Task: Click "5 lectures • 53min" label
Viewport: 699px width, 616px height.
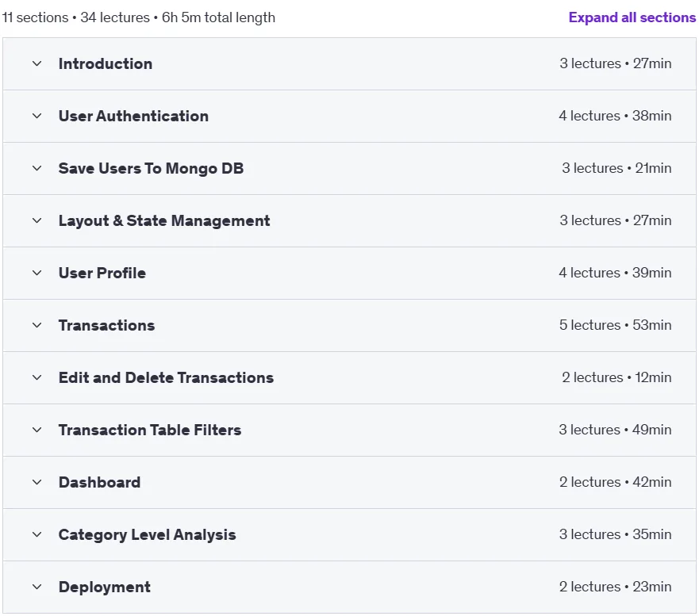Action: pyautogui.click(x=615, y=325)
